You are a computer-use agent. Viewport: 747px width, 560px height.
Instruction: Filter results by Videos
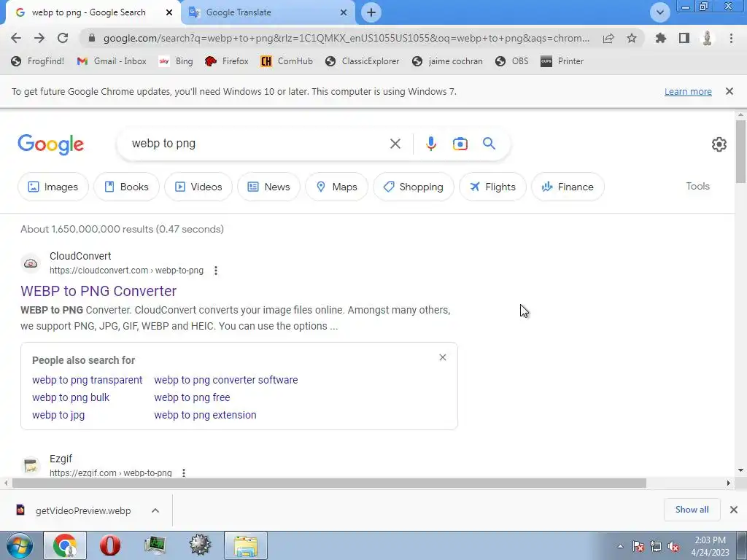[x=198, y=187]
